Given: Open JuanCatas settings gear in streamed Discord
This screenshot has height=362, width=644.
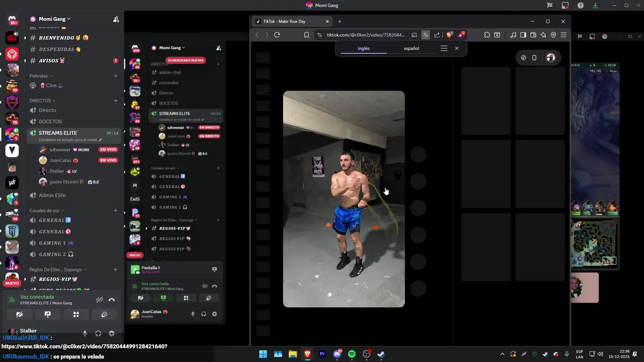Looking at the screenshot, I should tap(215, 314).
